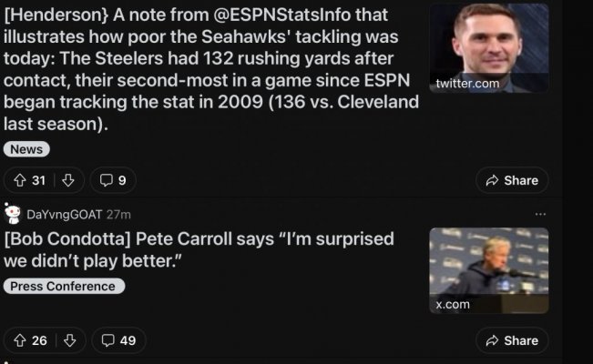Viewport: 593px width, 364px height.
Task: Downvote the Henderson Seahawks tackling post
Action: click(x=68, y=180)
